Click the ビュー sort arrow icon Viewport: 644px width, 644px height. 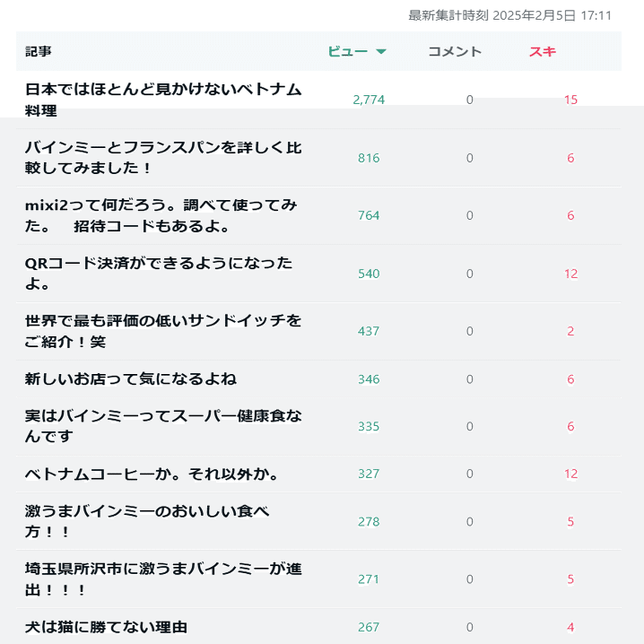381,51
